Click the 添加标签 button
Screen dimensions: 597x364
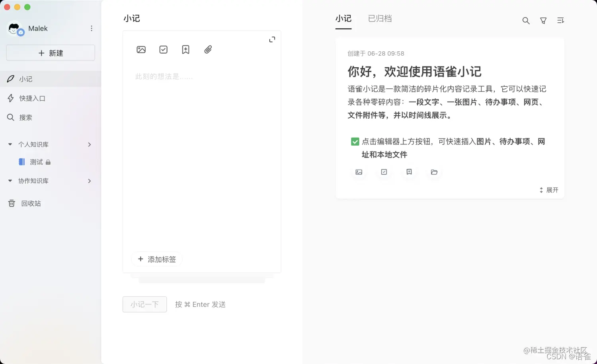[x=157, y=259]
